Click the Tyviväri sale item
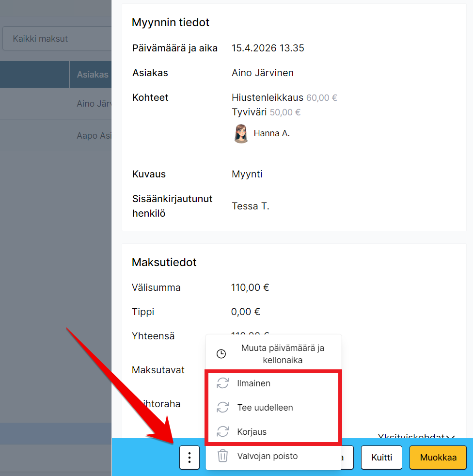 point(249,112)
